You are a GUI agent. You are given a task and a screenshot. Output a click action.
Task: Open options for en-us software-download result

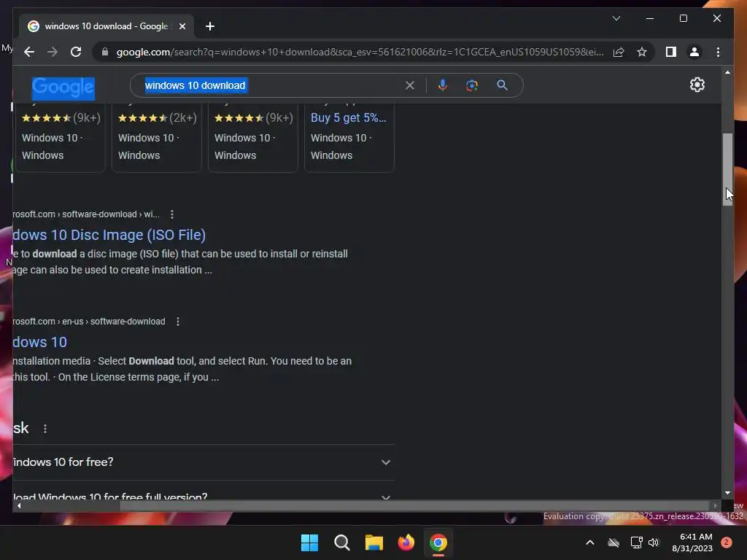coord(178,322)
